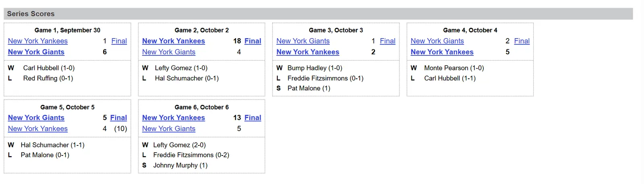Open Game 1 Final box score link
This screenshot has height=184, width=644.
pos(119,41)
